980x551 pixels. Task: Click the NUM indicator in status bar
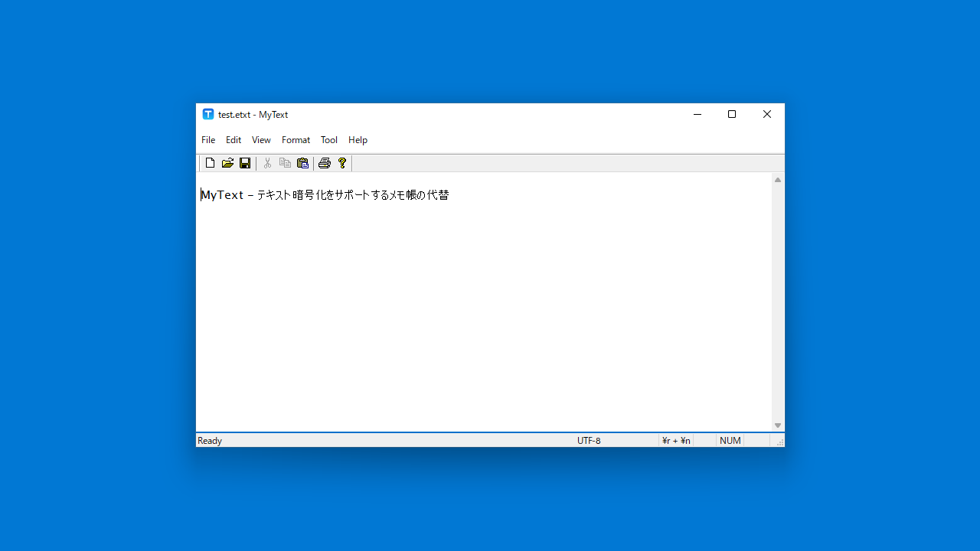click(x=730, y=441)
